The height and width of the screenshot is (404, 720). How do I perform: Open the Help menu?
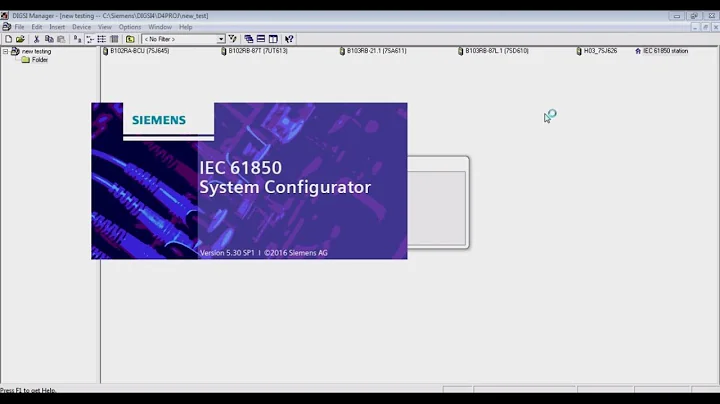(x=186, y=27)
